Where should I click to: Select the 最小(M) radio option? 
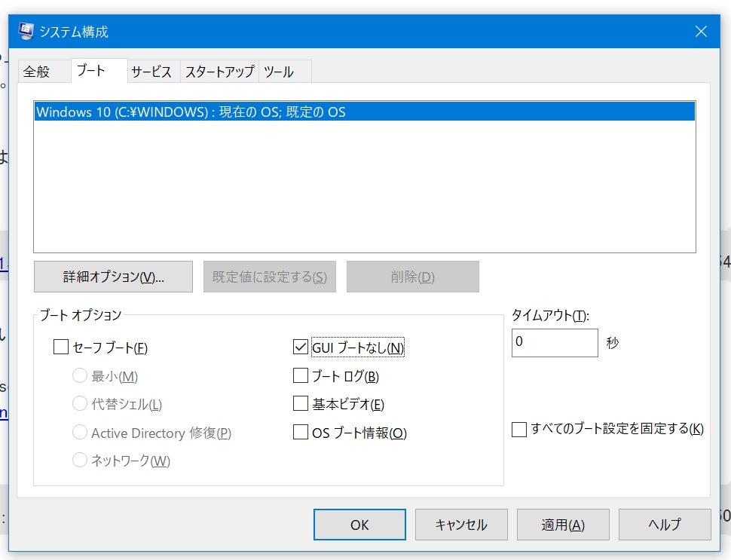point(80,376)
